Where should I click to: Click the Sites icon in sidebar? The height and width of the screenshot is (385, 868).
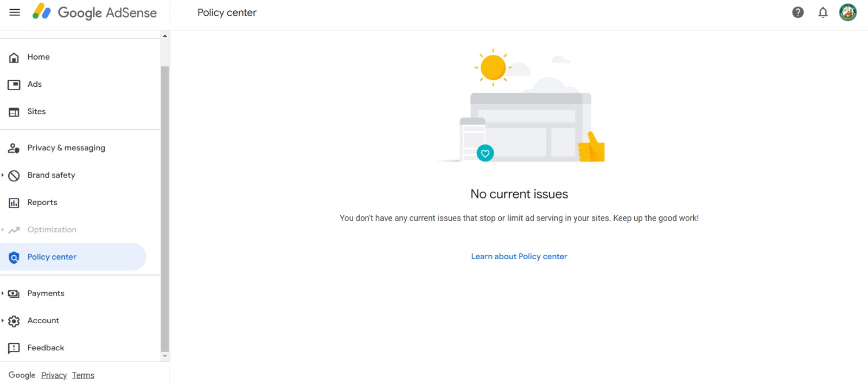pos(14,112)
